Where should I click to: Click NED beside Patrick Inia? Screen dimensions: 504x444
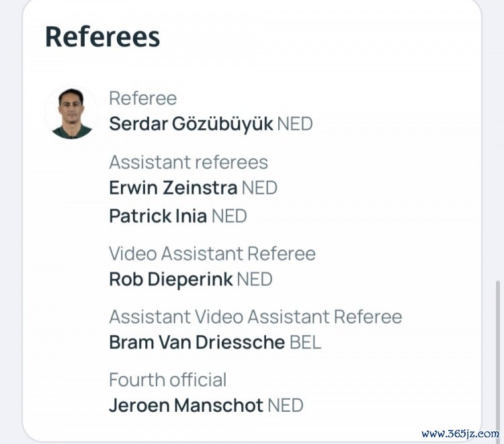click(x=229, y=216)
